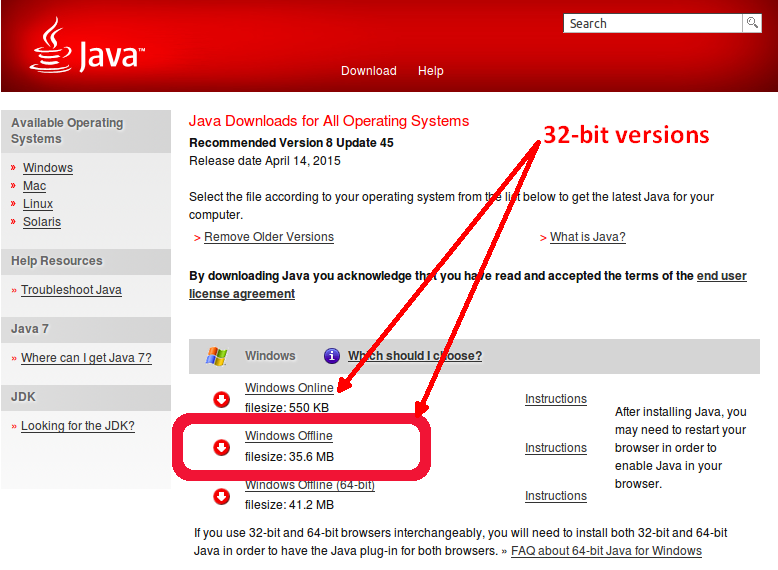Image resolution: width=778 pixels, height=570 pixels.
Task: Open Instructions for Windows Offline 64-bit
Action: (556, 496)
